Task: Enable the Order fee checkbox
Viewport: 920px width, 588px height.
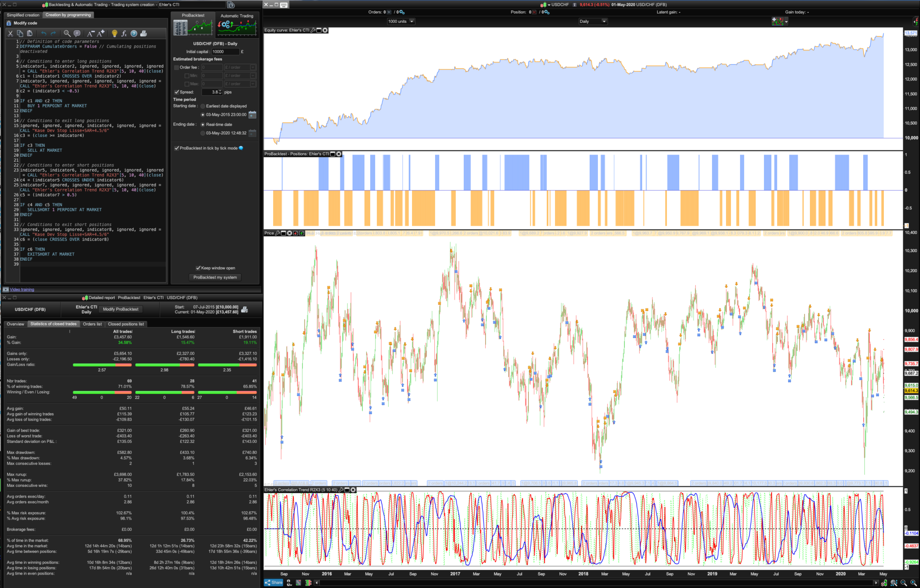Action: (177, 67)
